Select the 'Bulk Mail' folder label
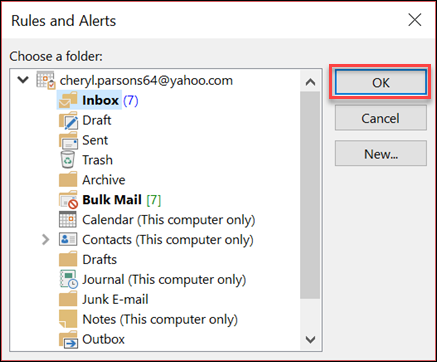 112,200
